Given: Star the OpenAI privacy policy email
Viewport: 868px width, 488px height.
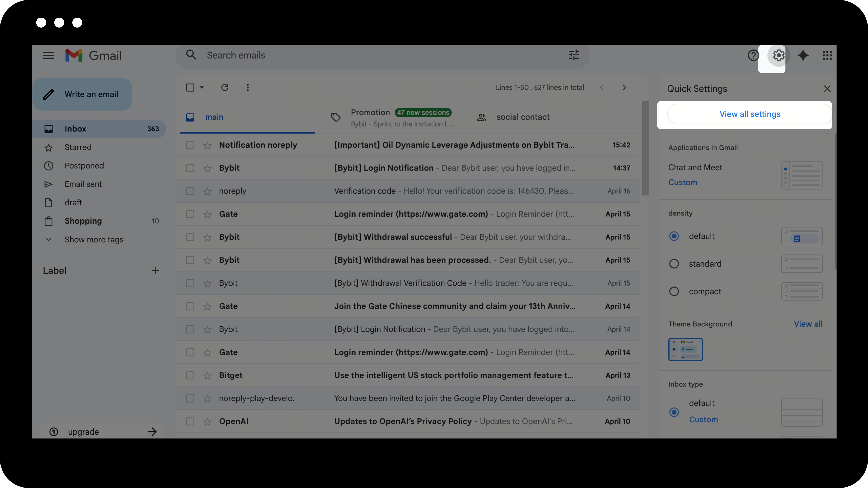Looking at the screenshot, I should (208, 421).
